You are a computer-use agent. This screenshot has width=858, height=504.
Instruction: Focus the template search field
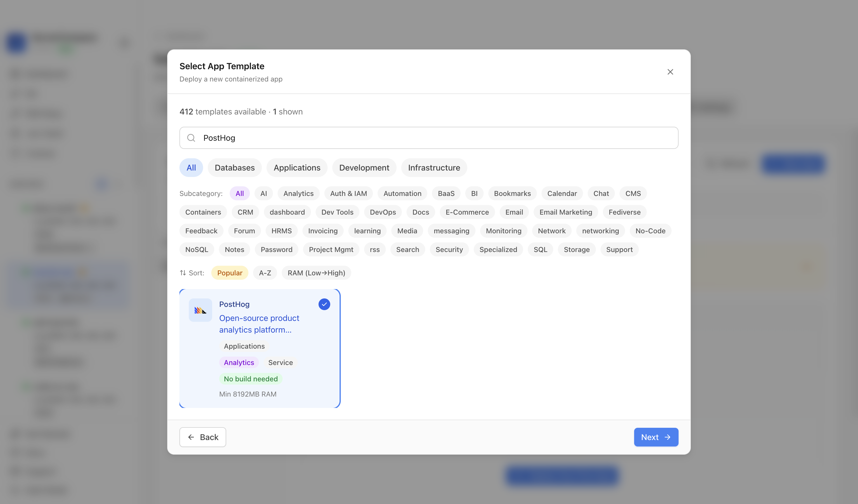(x=429, y=138)
